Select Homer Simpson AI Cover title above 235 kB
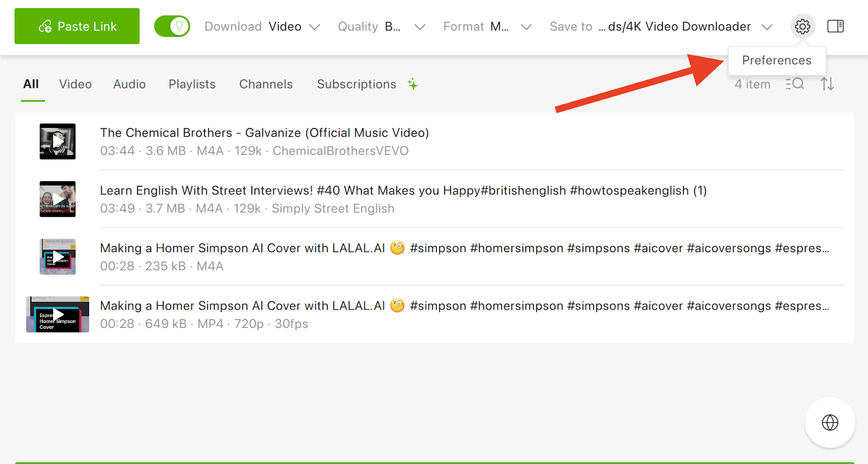Image resolution: width=868 pixels, height=464 pixels. (x=464, y=248)
